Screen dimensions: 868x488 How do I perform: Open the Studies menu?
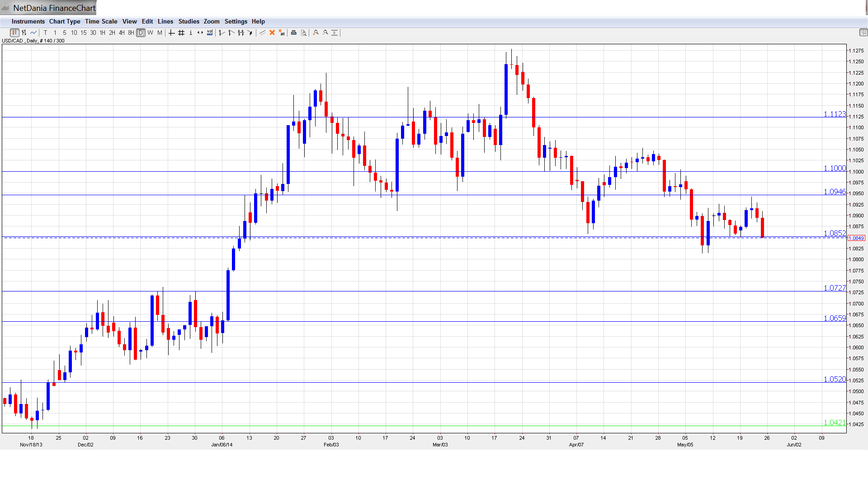coord(189,21)
